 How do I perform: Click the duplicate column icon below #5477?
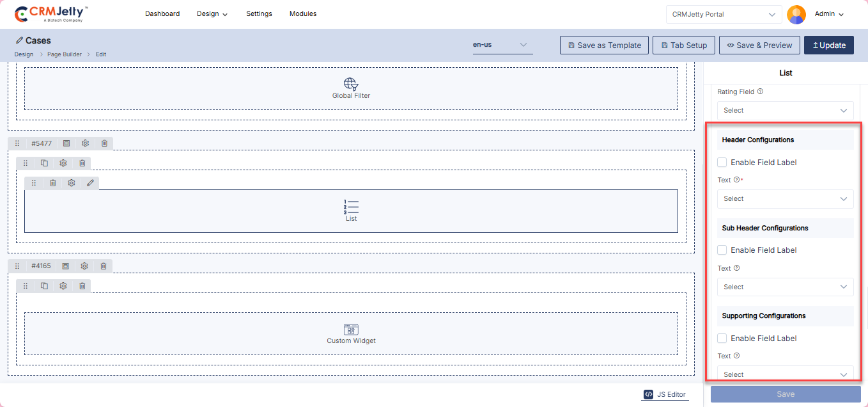click(x=44, y=163)
